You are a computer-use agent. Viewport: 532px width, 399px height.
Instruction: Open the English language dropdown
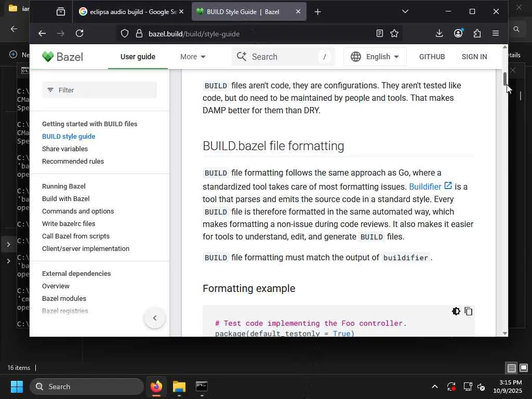(x=375, y=57)
